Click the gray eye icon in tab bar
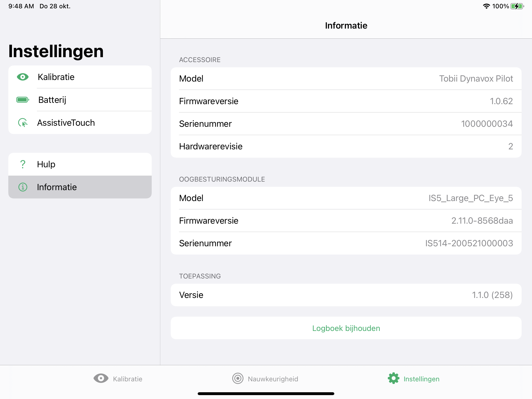This screenshot has height=399, width=532. [101, 378]
